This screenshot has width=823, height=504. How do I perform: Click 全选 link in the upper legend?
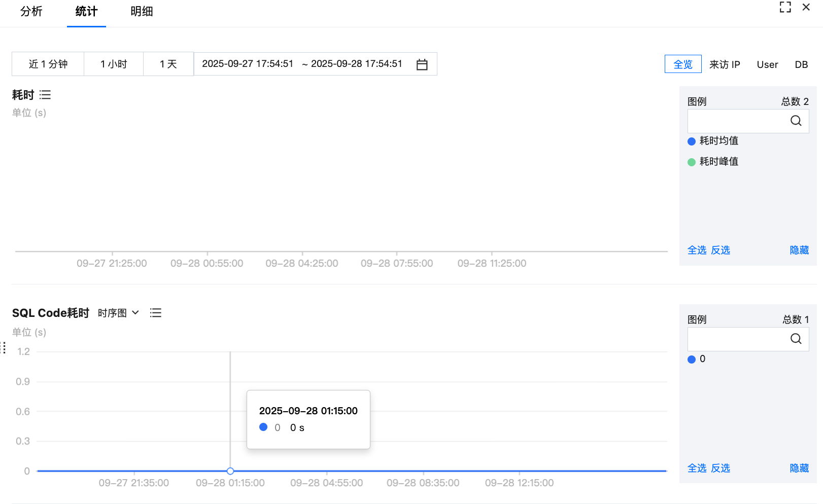point(697,250)
